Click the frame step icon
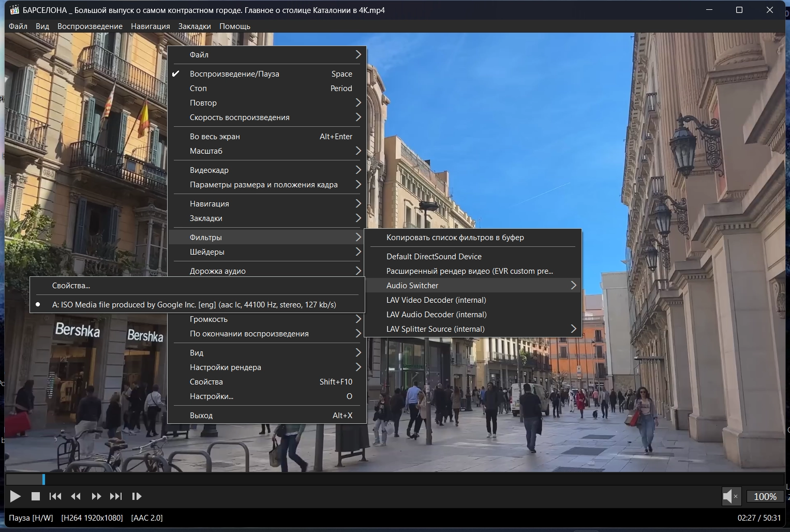 point(137,496)
